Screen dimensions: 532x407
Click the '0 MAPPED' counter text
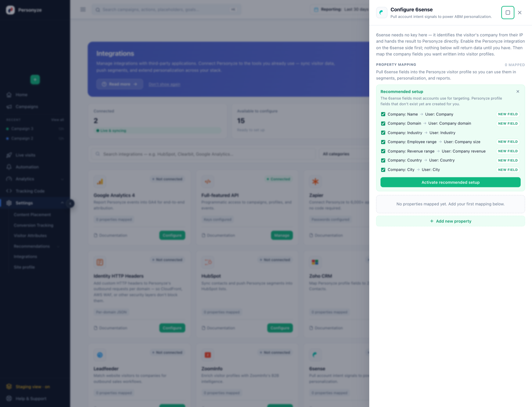tap(515, 65)
